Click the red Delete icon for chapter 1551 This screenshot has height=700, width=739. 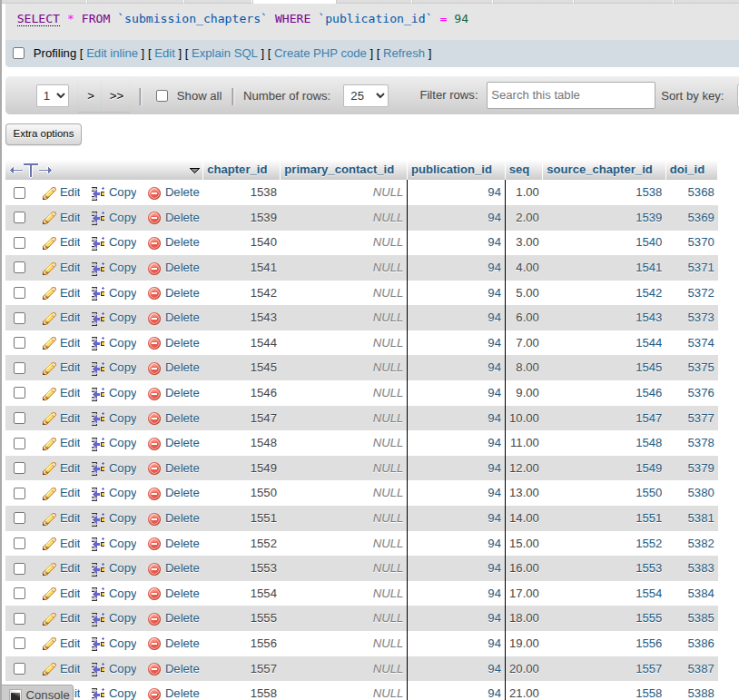pos(154,518)
